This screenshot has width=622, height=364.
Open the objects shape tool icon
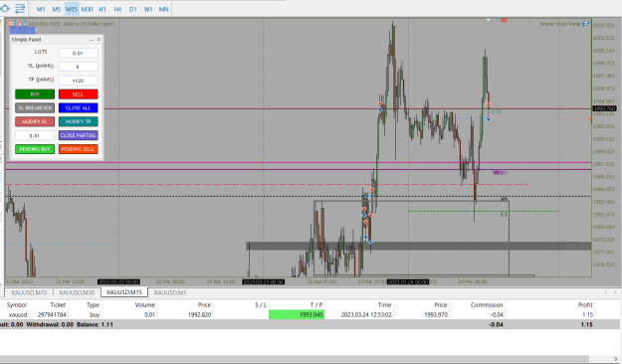(4, 8)
